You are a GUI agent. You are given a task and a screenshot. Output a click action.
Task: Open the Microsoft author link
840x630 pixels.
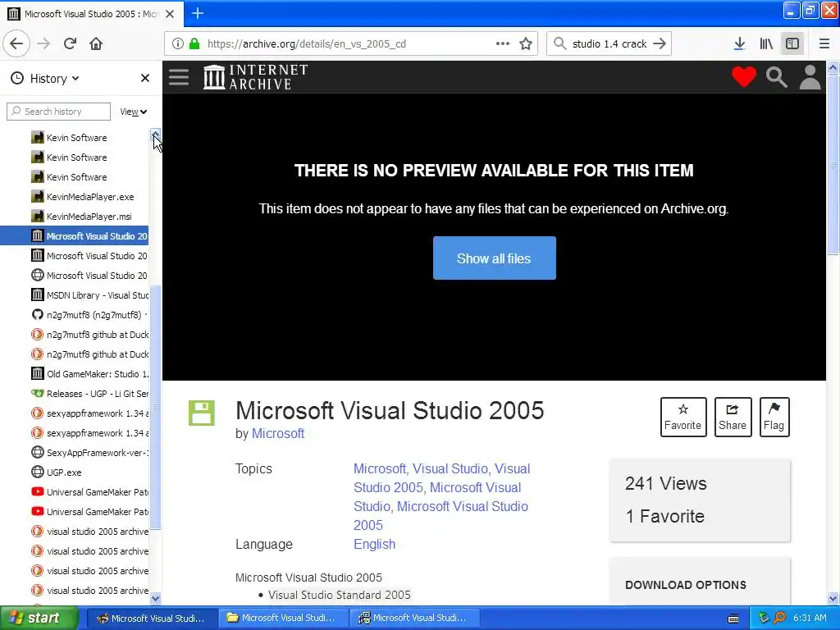pos(278,433)
